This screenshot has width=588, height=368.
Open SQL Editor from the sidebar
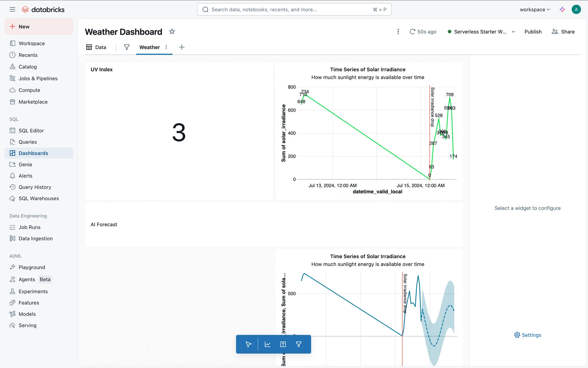[31, 131]
